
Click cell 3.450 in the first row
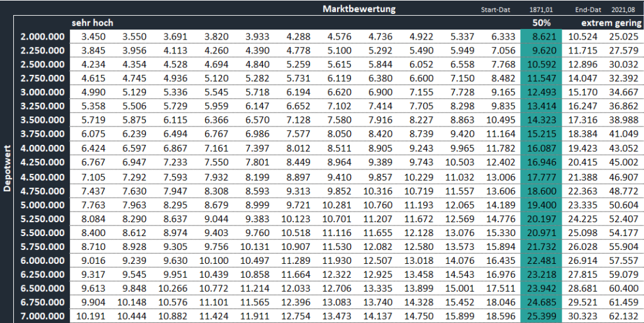point(93,37)
